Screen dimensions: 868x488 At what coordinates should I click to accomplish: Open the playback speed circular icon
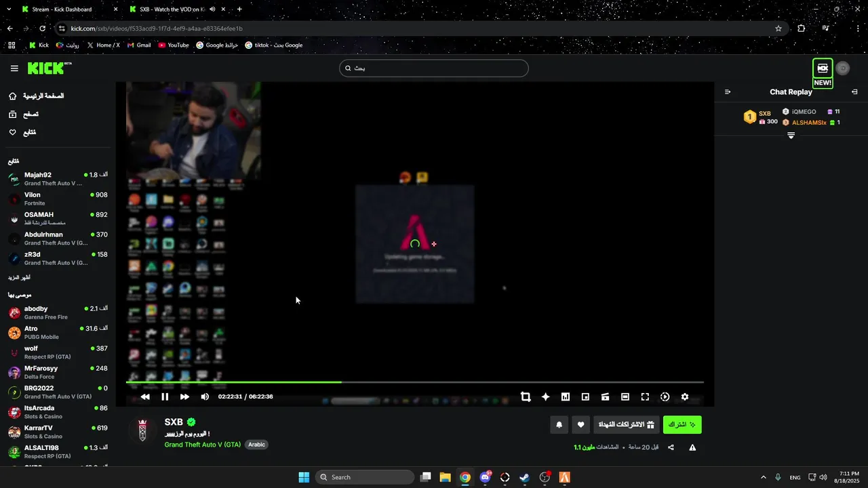click(x=665, y=396)
